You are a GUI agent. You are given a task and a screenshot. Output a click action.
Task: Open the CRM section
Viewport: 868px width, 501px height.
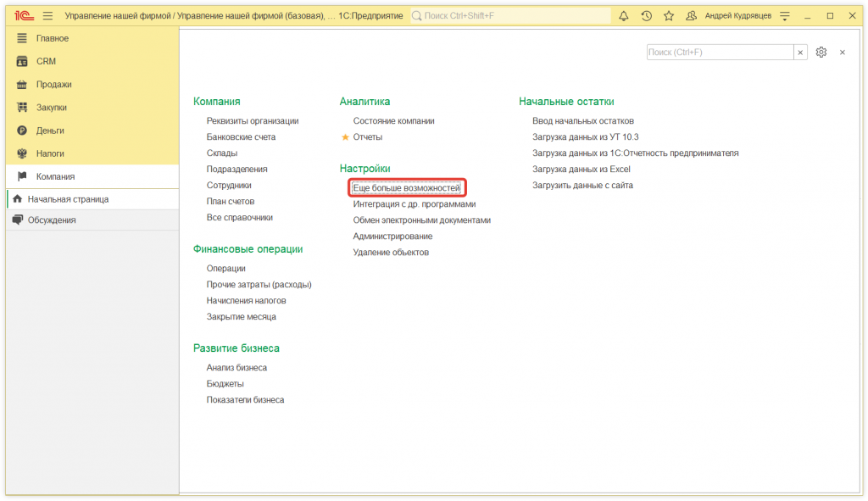point(46,61)
